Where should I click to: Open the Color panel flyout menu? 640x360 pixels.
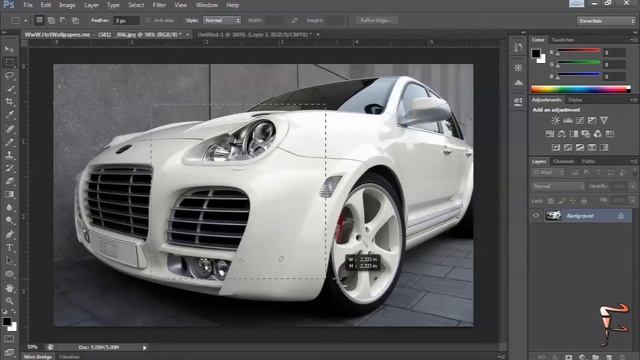(x=633, y=40)
